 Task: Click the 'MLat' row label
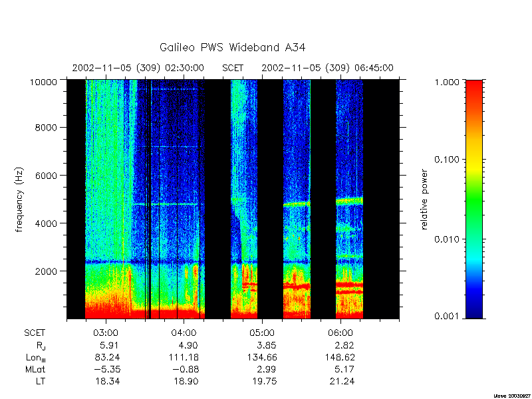pos(35,370)
